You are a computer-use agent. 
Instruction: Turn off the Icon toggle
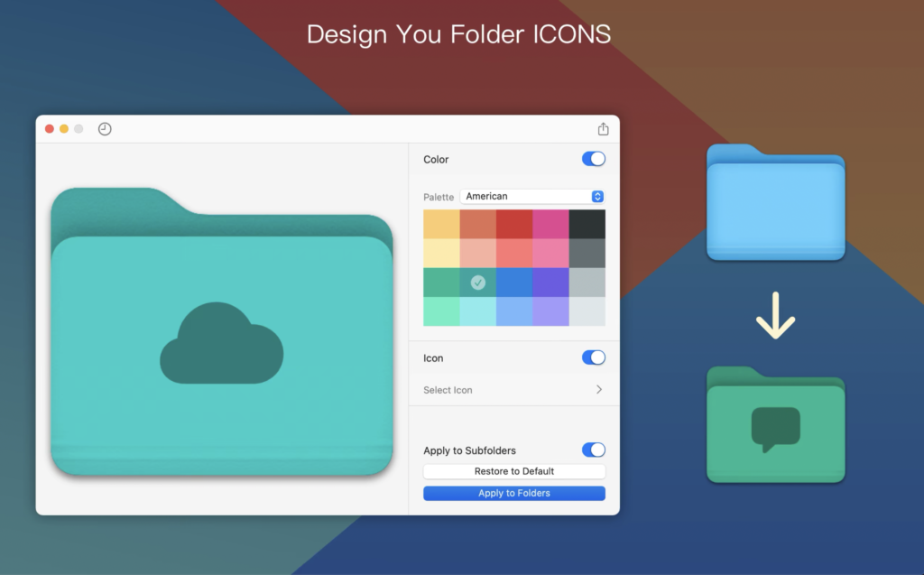[x=593, y=357]
